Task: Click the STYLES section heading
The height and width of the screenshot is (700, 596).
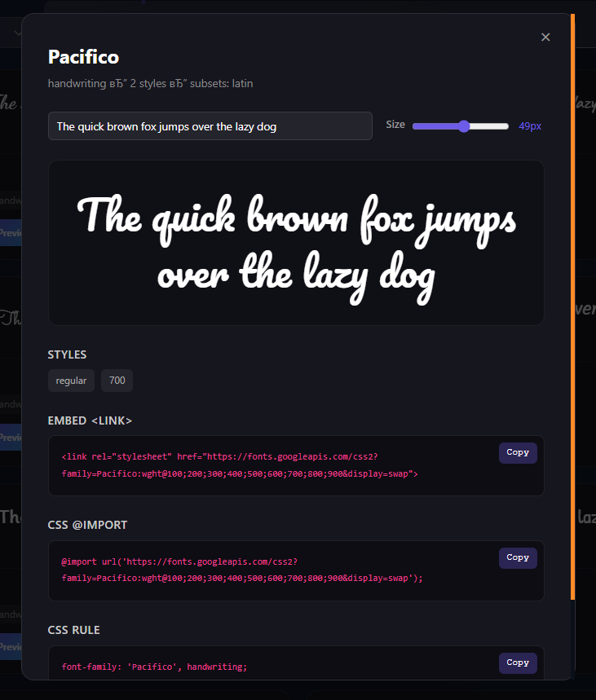Action: click(67, 354)
